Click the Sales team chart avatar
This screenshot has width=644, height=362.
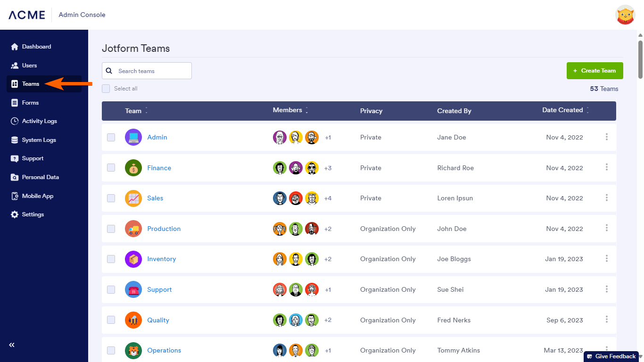pos(133,198)
